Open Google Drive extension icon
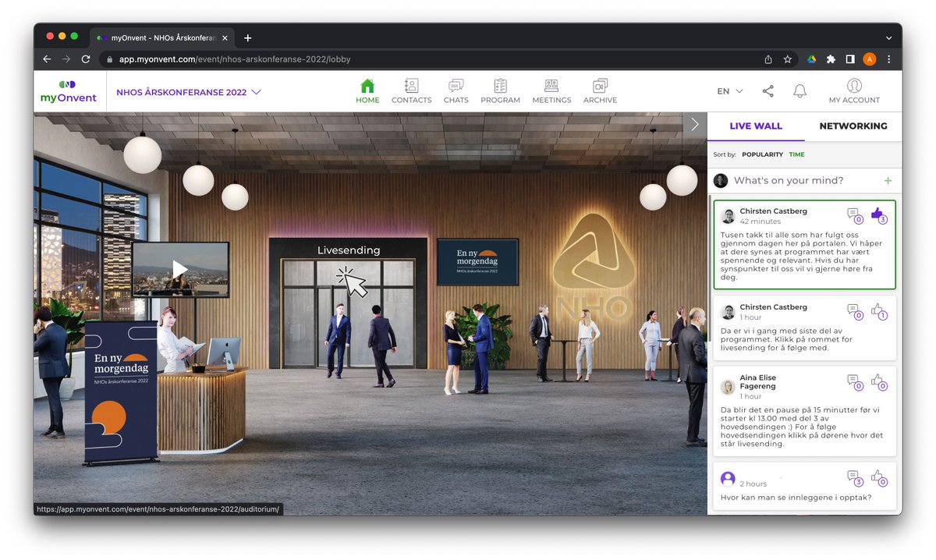Screen dimensions: 936x560 [811, 59]
